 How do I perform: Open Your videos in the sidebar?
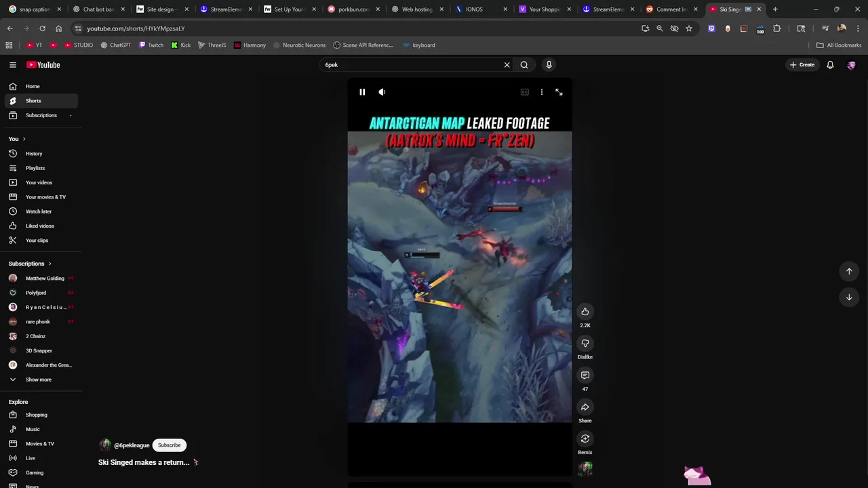point(41,182)
